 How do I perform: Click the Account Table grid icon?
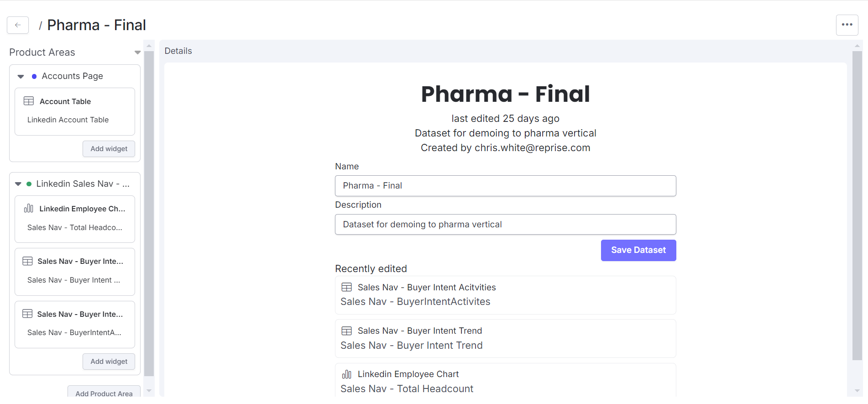(29, 101)
